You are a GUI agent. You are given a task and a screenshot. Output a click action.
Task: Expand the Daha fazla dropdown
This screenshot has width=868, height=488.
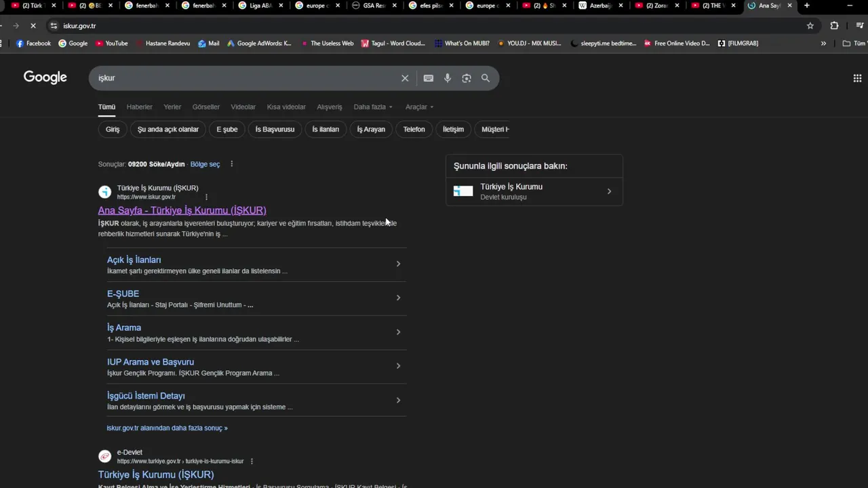pyautogui.click(x=373, y=107)
